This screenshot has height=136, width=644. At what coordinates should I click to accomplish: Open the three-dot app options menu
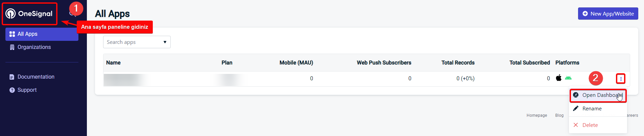[621, 79]
